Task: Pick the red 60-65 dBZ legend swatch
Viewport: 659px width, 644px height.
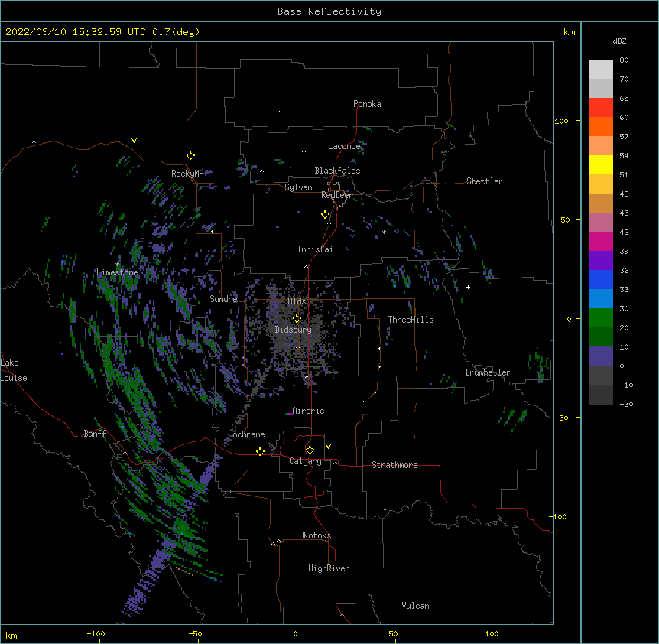Action: click(x=601, y=108)
